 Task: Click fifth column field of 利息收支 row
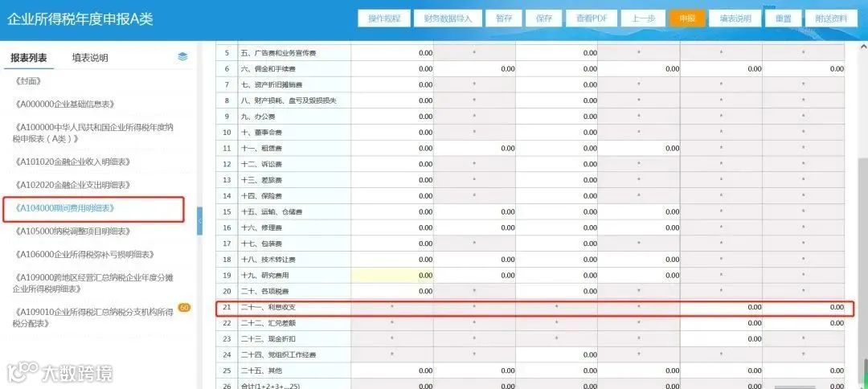pos(721,307)
